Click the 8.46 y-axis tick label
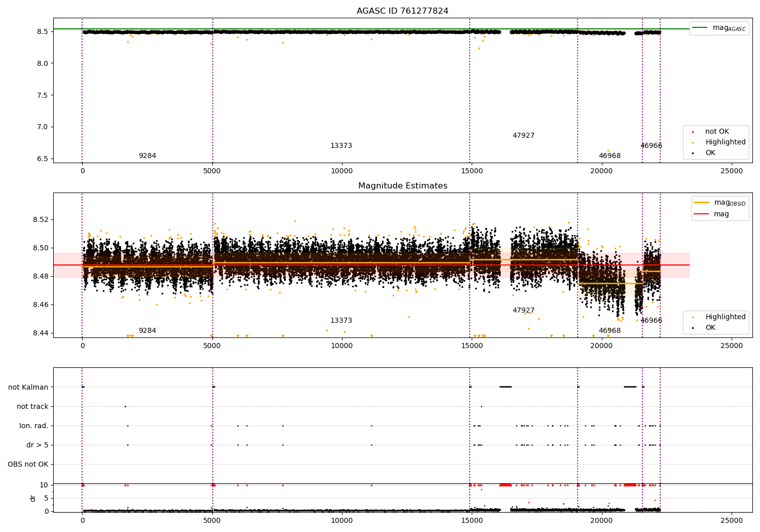The width and height of the screenshot is (760, 532). [x=41, y=305]
